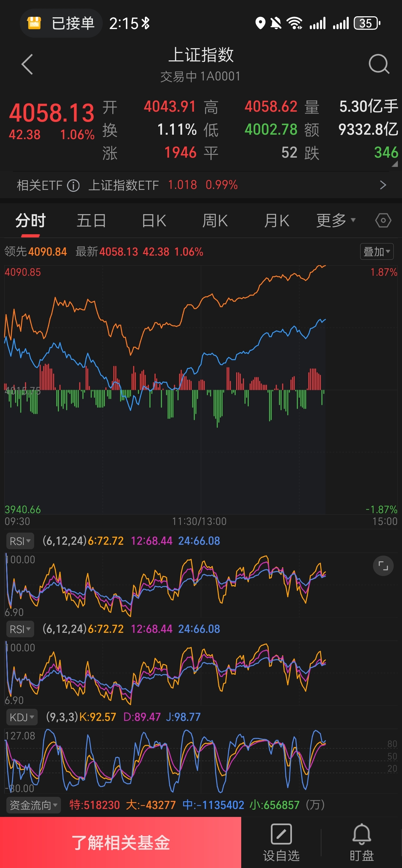
Task: Tap the related ETF info icon
Action: click(73, 185)
